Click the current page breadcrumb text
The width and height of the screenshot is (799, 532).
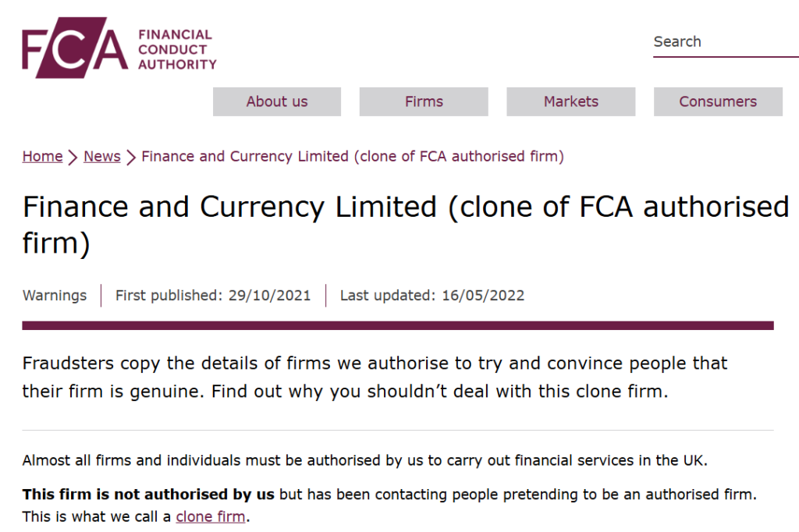[353, 157]
